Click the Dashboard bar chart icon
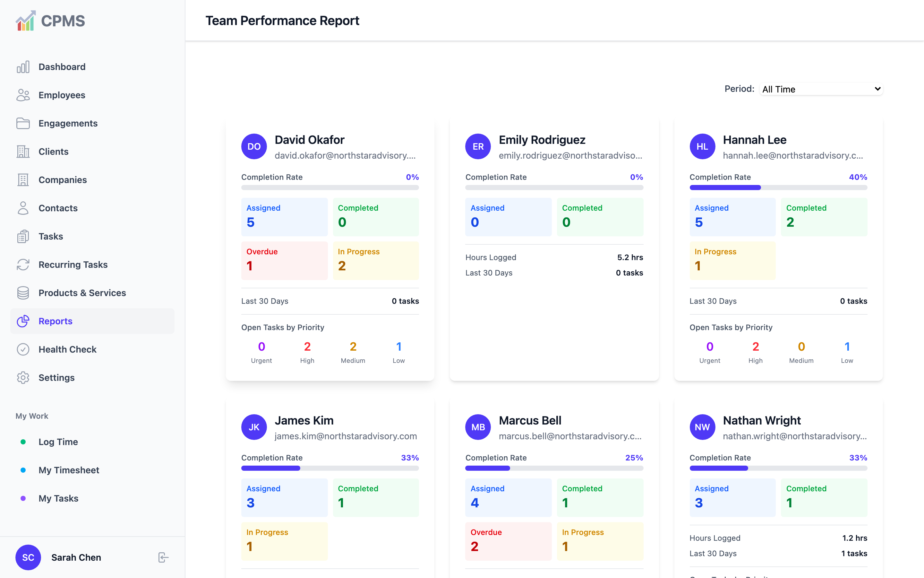Image resolution: width=924 pixels, height=578 pixels. [23, 67]
